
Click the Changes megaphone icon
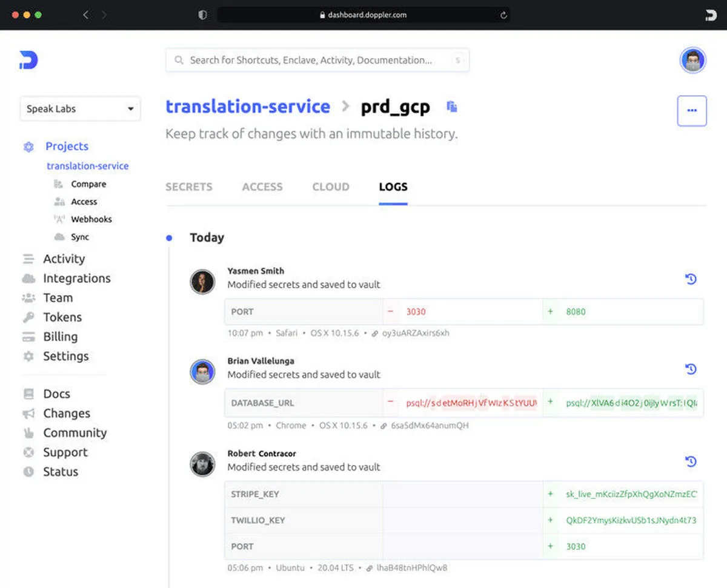pyautogui.click(x=28, y=414)
